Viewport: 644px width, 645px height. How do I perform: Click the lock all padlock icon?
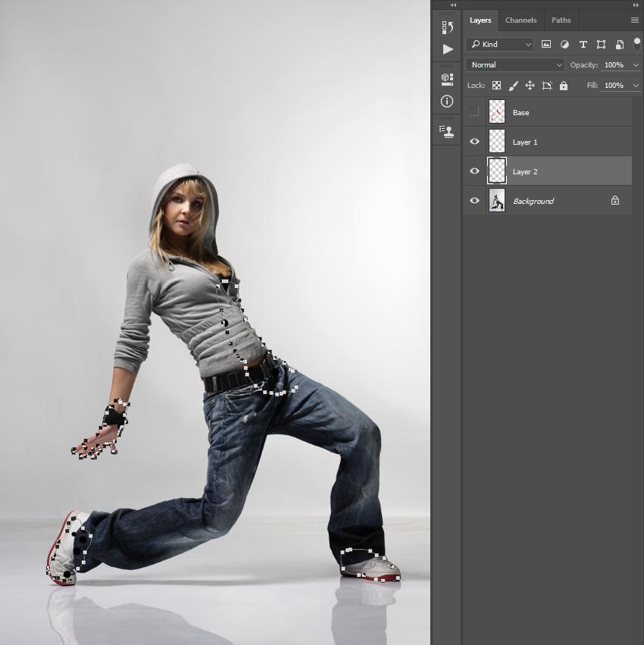pyautogui.click(x=564, y=86)
